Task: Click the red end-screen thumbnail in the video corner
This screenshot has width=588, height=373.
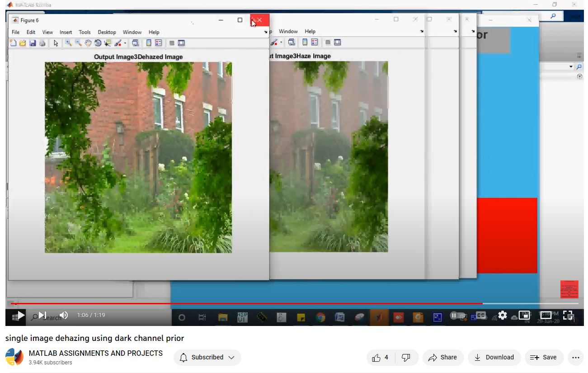Action: (569, 289)
